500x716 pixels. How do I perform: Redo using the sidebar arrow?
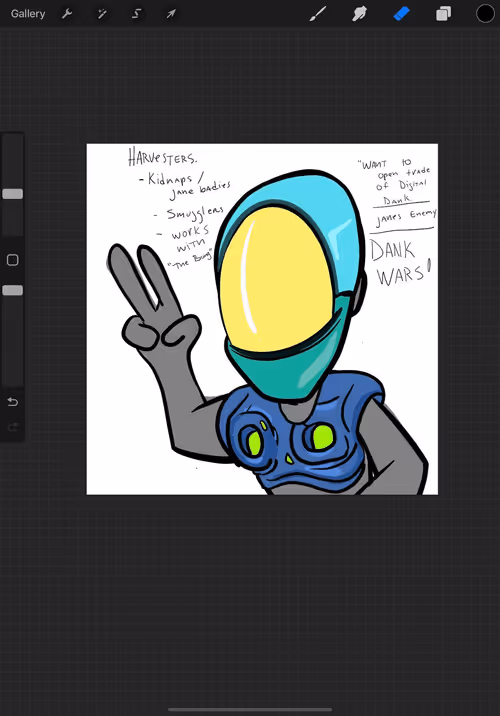tap(13, 427)
